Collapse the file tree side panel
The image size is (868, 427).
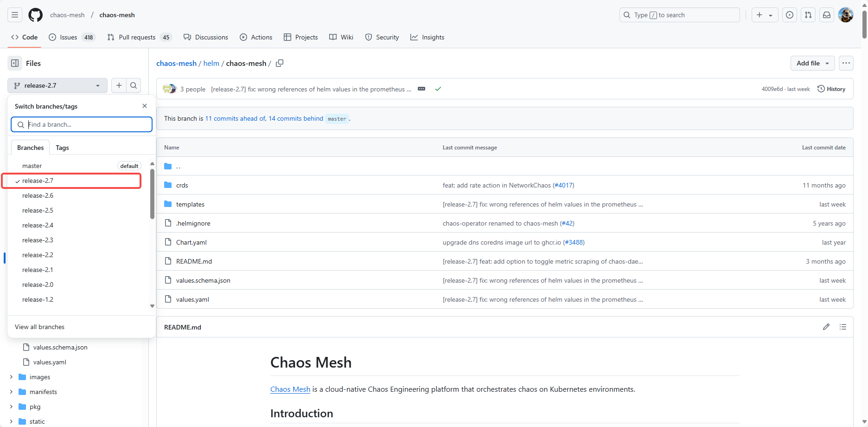click(x=15, y=63)
